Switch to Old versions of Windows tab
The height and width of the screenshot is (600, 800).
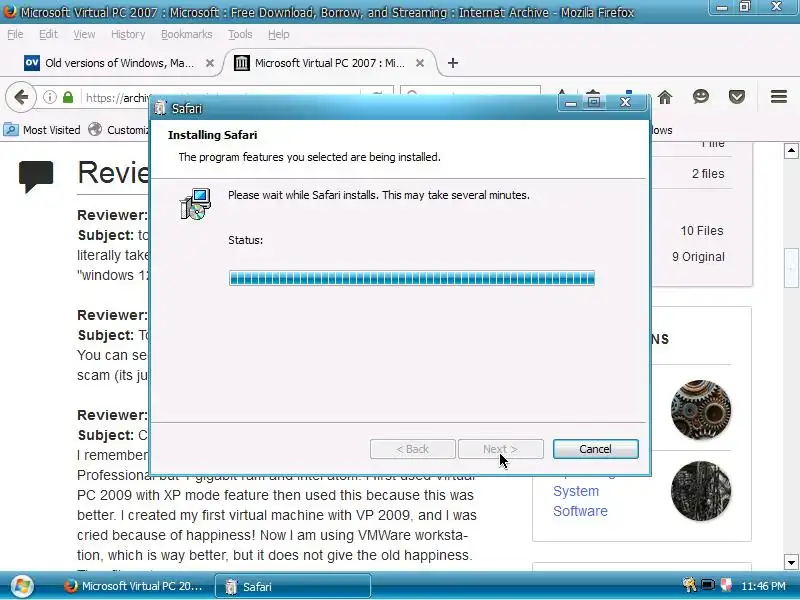click(x=119, y=63)
